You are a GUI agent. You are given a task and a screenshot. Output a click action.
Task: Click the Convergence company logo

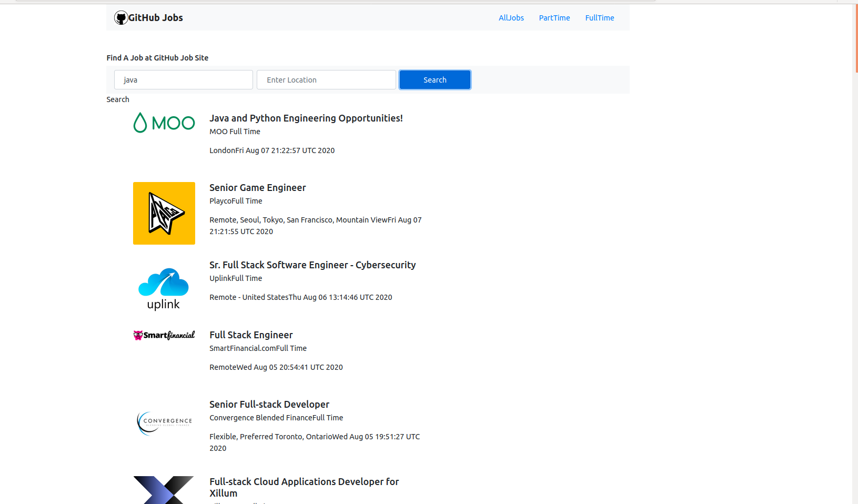[x=164, y=423]
